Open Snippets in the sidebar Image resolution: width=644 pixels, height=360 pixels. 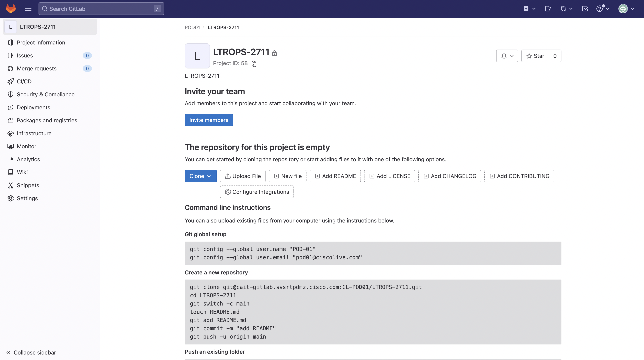pos(50,185)
